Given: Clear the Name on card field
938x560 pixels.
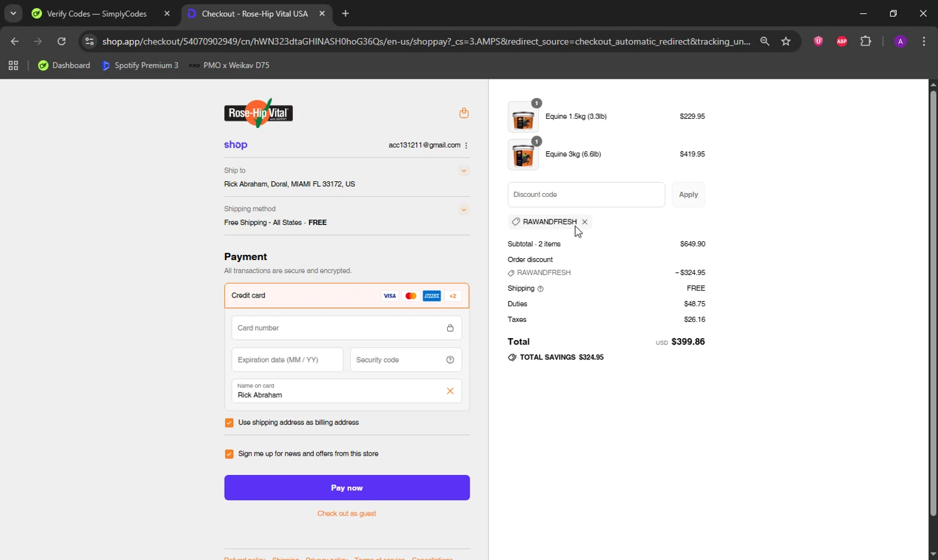Looking at the screenshot, I should coord(450,391).
